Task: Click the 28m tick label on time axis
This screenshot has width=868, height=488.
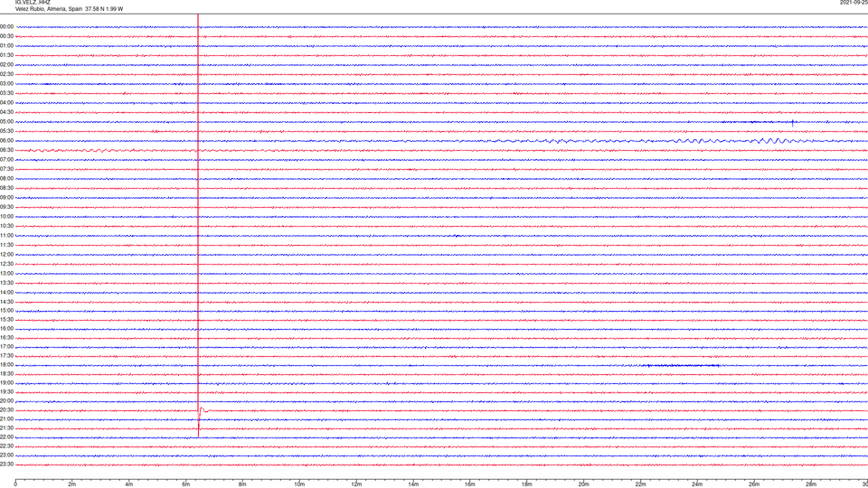Action: (811, 484)
